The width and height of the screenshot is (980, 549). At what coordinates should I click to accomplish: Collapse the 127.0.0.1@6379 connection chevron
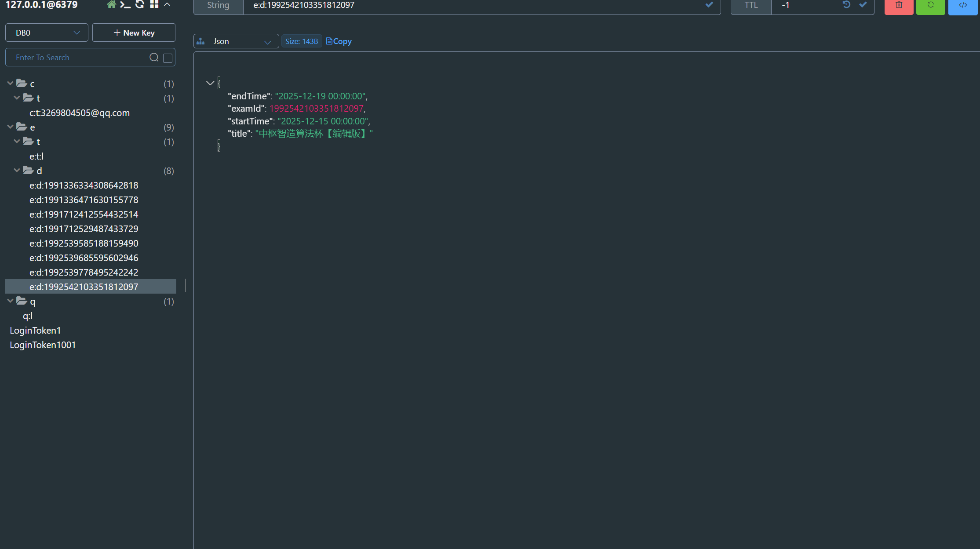coord(167,4)
